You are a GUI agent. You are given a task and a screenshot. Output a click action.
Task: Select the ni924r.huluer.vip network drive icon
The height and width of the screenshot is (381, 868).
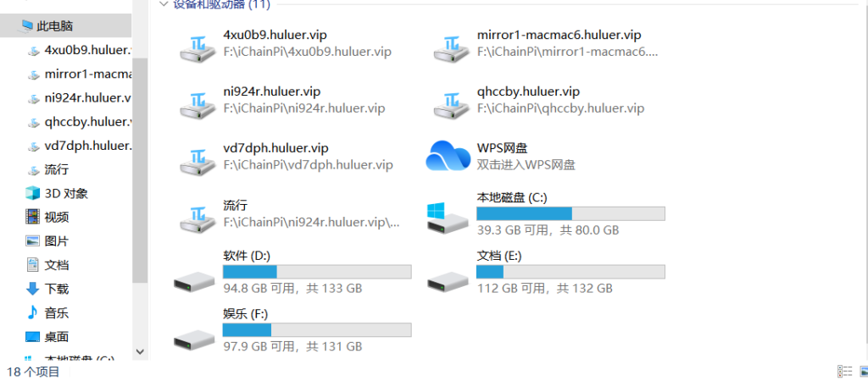[198, 104]
